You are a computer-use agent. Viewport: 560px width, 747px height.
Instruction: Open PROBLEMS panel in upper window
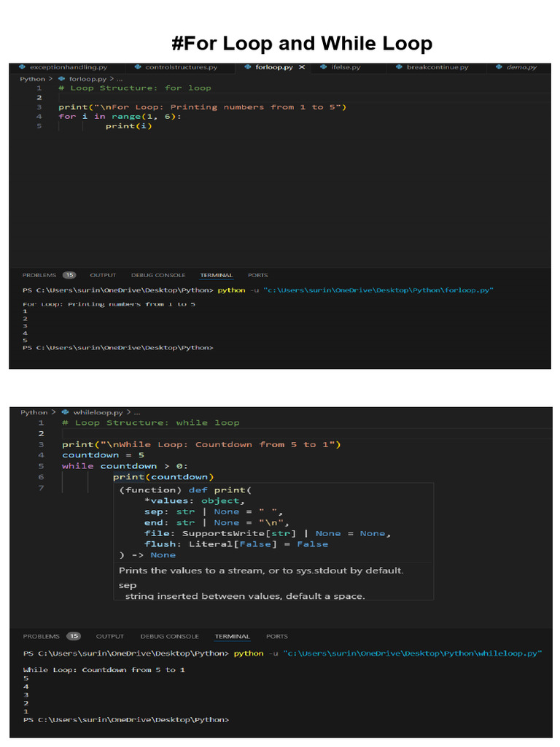click(39, 275)
